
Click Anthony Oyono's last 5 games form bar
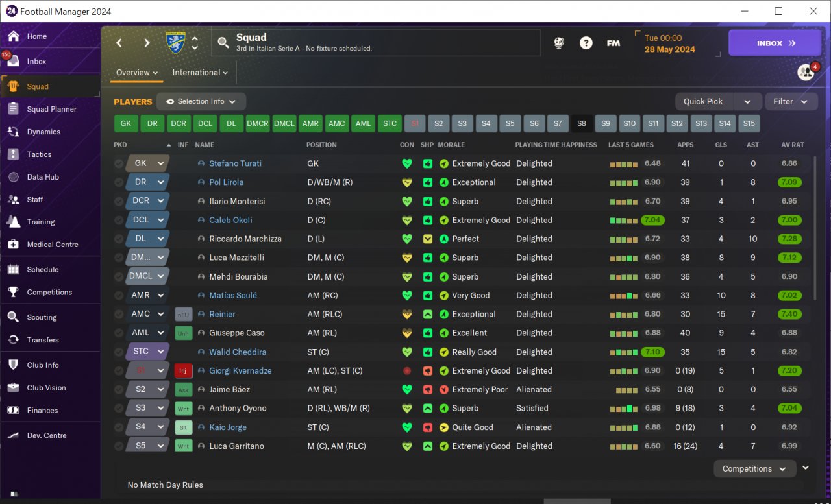[x=624, y=409]
